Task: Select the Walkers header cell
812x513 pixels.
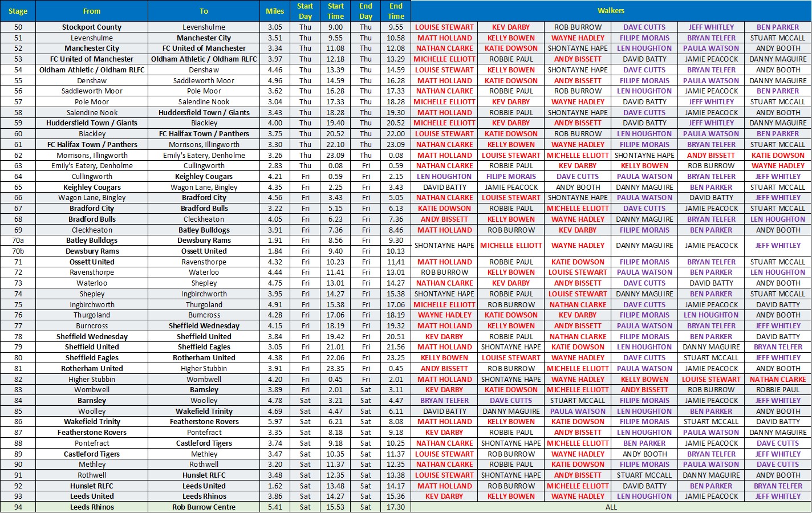Action: tap(611, 10)
